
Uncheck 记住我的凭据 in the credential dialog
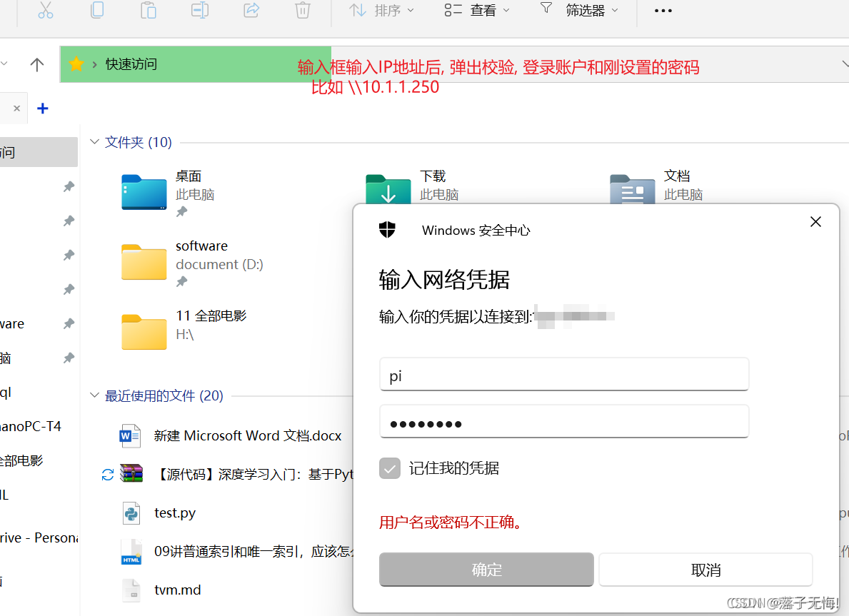tap(390, 468)
